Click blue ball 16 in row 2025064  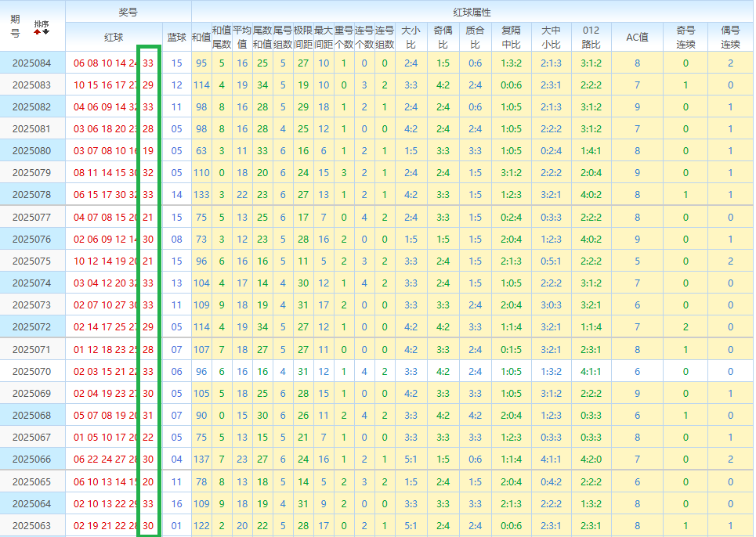177,504
